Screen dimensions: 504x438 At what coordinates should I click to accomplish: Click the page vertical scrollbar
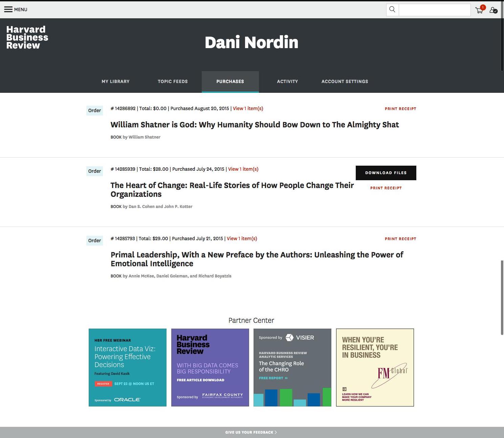(x=502, y=298)
